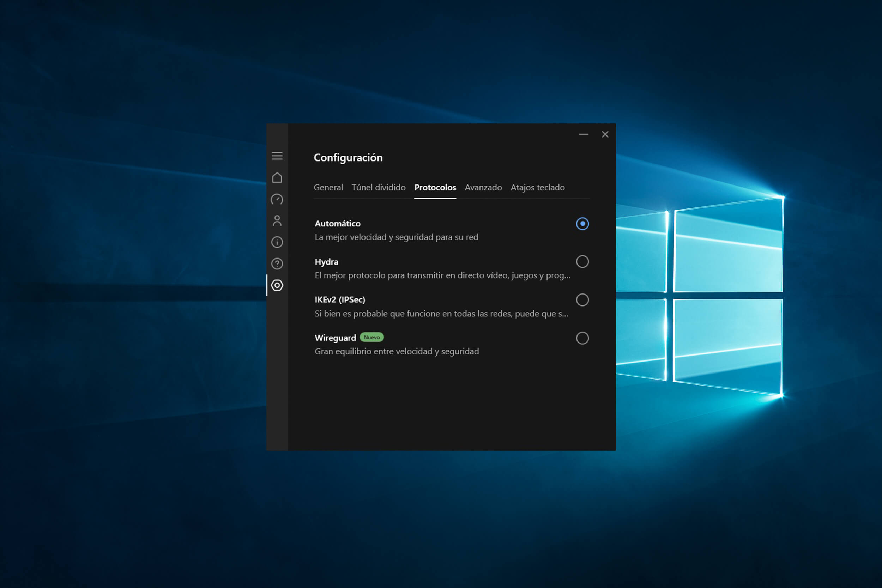Click the Hydra 'El mejor protocolo' description

point(442,275)
